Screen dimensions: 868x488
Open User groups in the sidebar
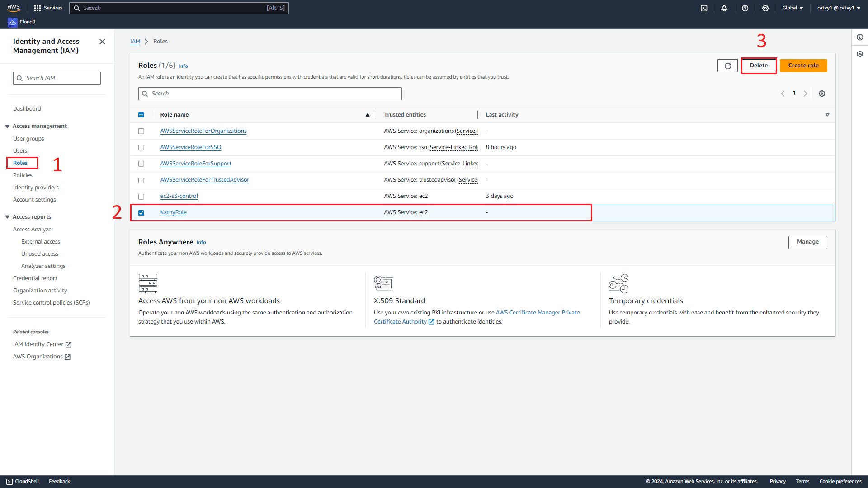pyautogui.click(x=28, y=139)
